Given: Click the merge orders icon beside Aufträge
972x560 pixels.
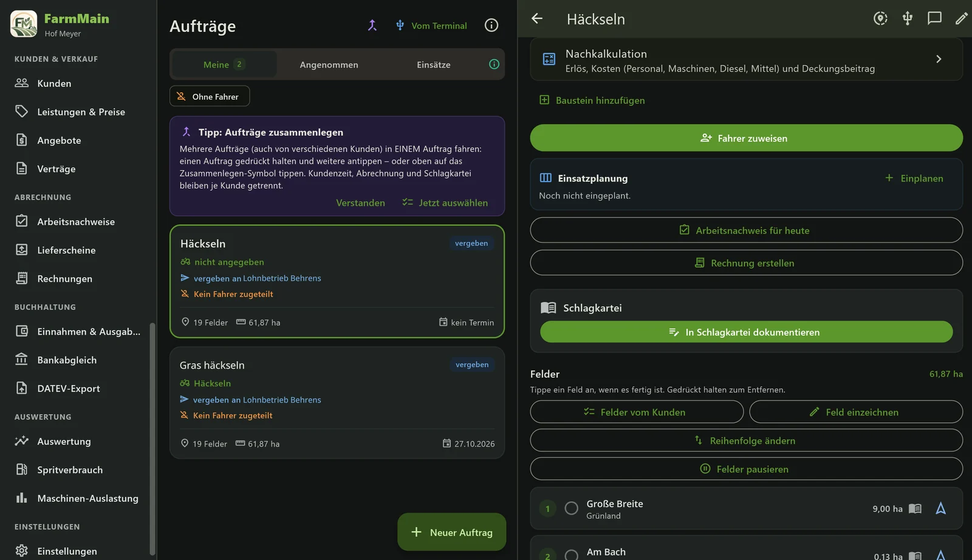Looking at the screenshot, I should point(372,25).
